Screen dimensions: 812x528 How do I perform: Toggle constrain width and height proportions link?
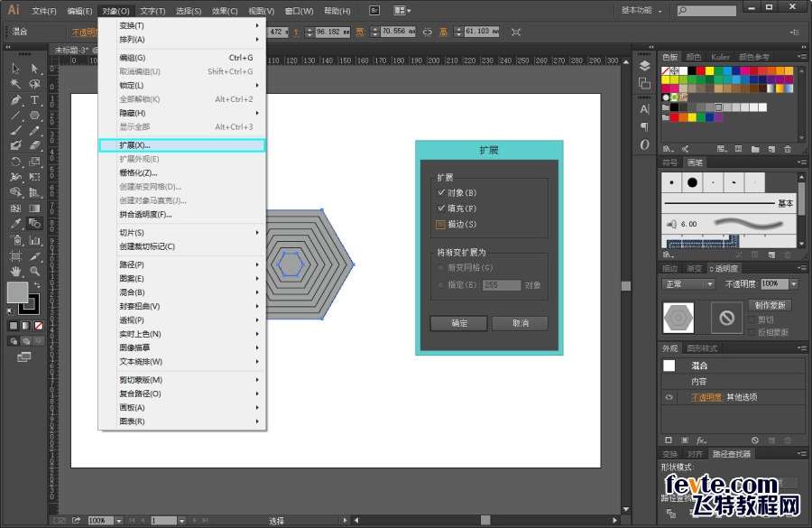[x=428, y=32]
